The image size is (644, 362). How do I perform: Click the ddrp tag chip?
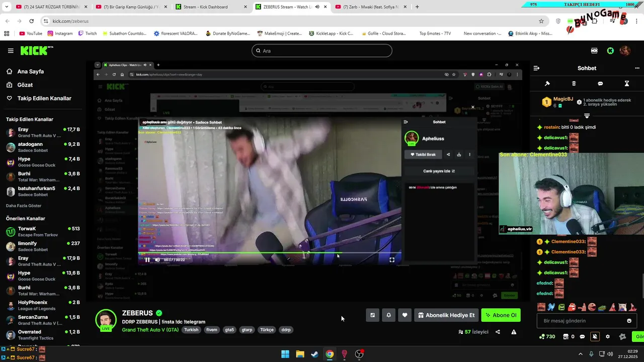point(286,330)
